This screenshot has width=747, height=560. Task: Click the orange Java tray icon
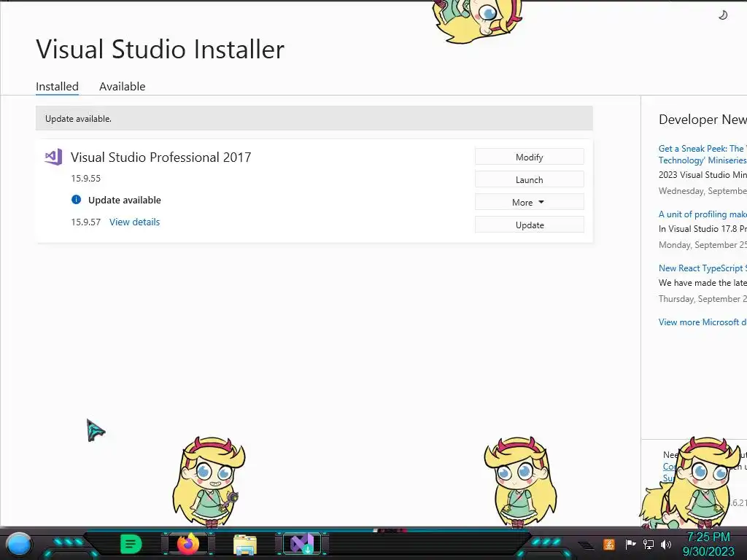coord(609,544)
